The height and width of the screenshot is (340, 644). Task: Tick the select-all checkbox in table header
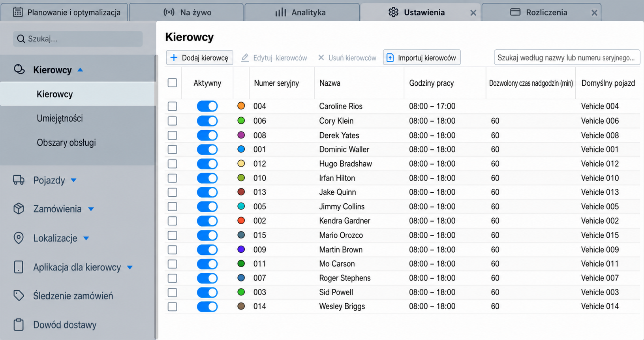(x=172, y=83)
